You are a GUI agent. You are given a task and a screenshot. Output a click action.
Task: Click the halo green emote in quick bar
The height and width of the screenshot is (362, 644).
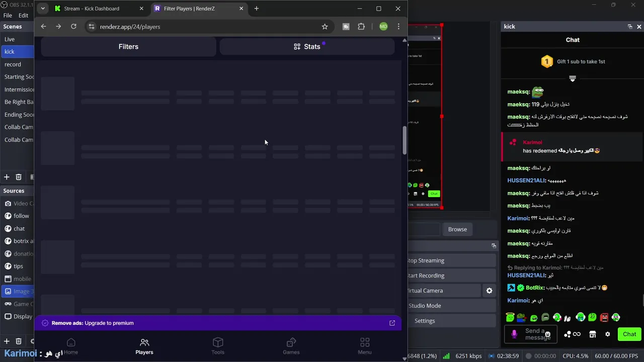[x=510, y=317]
